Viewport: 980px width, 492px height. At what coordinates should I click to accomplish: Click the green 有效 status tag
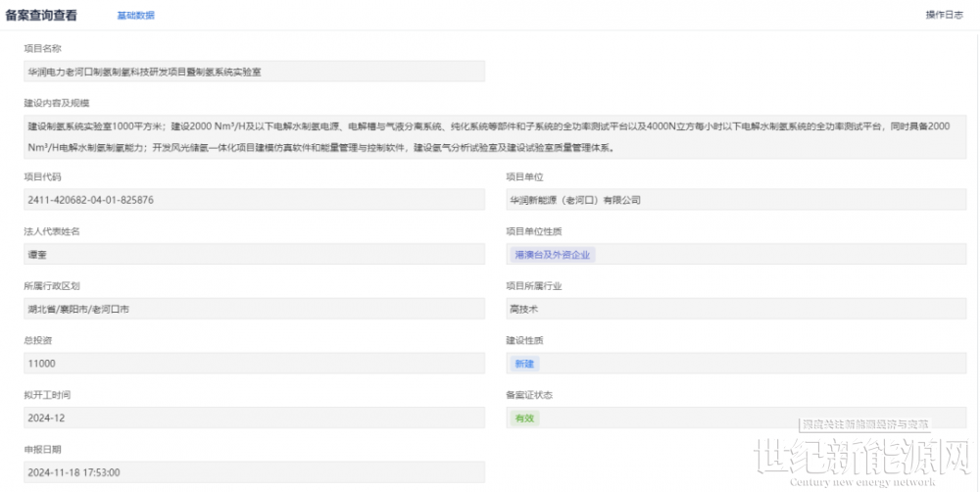(x=524, y=418)
